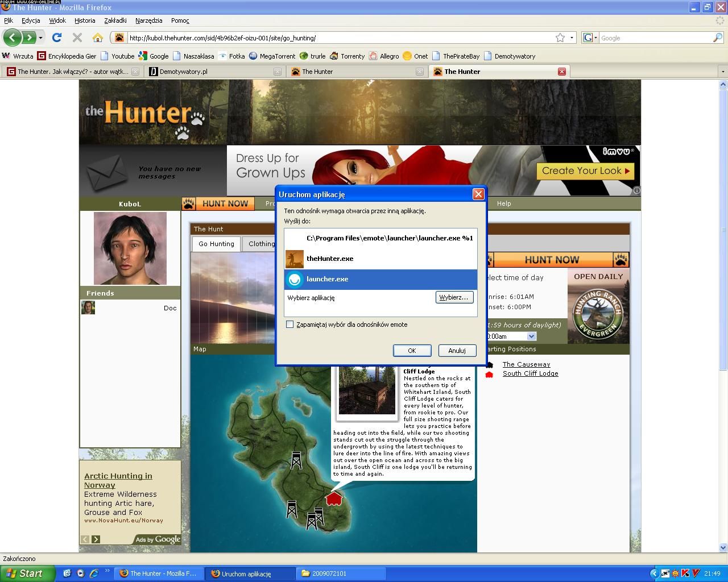Image resolution: width=728 pixels, height=582 pixels.
Task: Switch to the Demotywatory.pl tab
Action: 183,72
